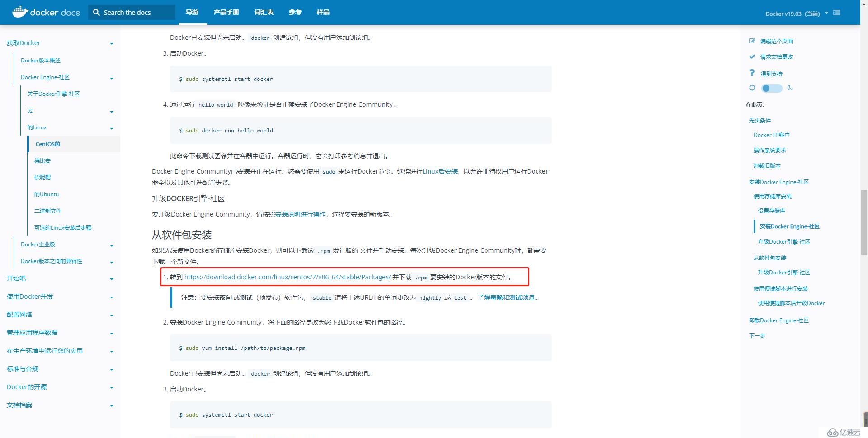Click the request docs changes checkmark icon

[752, 57]
